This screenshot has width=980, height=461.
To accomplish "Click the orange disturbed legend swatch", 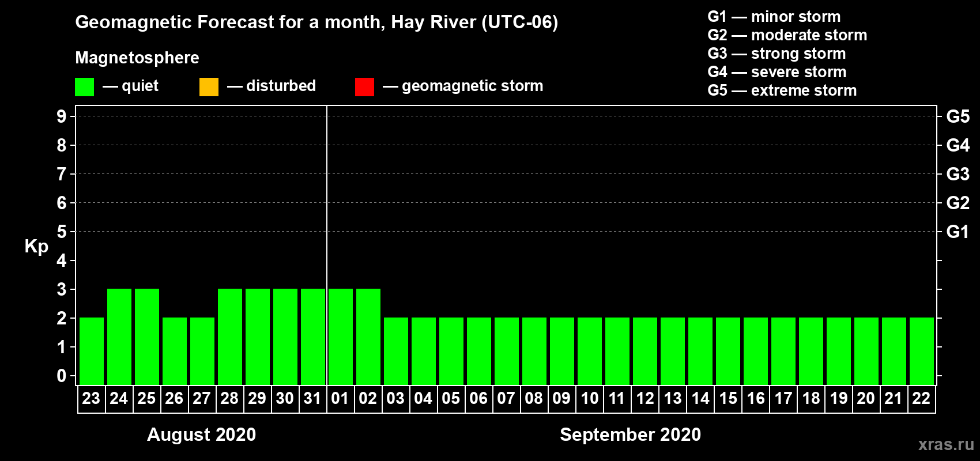I will pos(209,87).
